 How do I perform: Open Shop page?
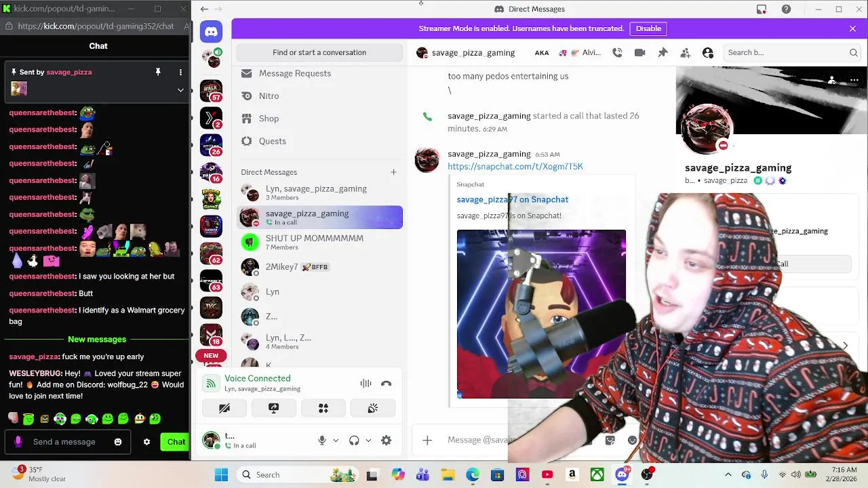coord(319,119)
